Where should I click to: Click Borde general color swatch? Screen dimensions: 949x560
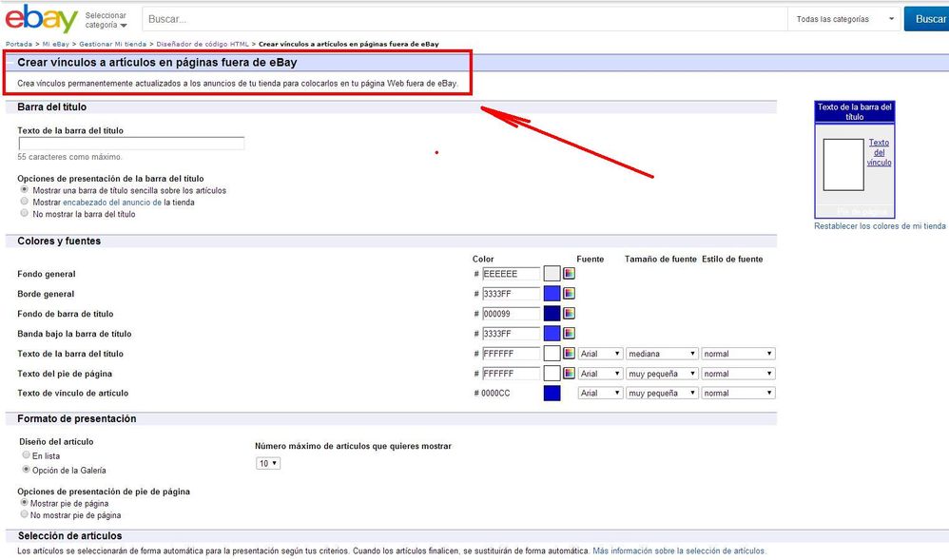552,294
